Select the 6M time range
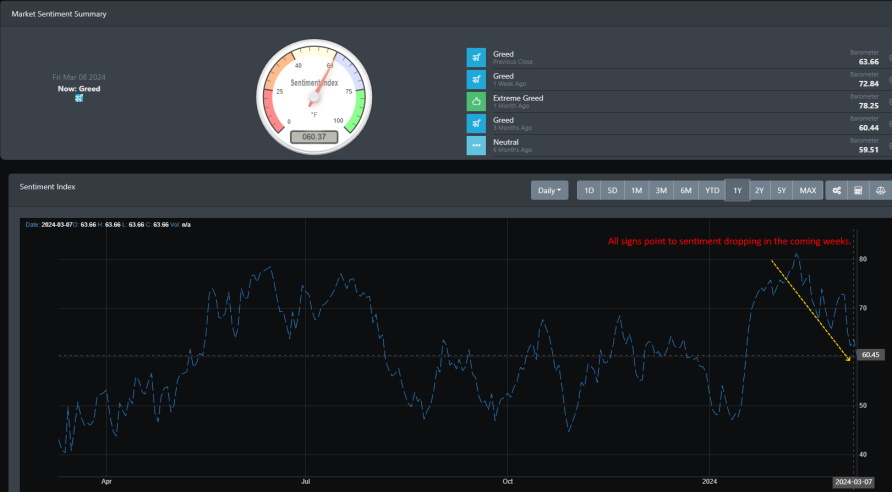This screenshot has width=892, height=492. [x=686, y=191]
